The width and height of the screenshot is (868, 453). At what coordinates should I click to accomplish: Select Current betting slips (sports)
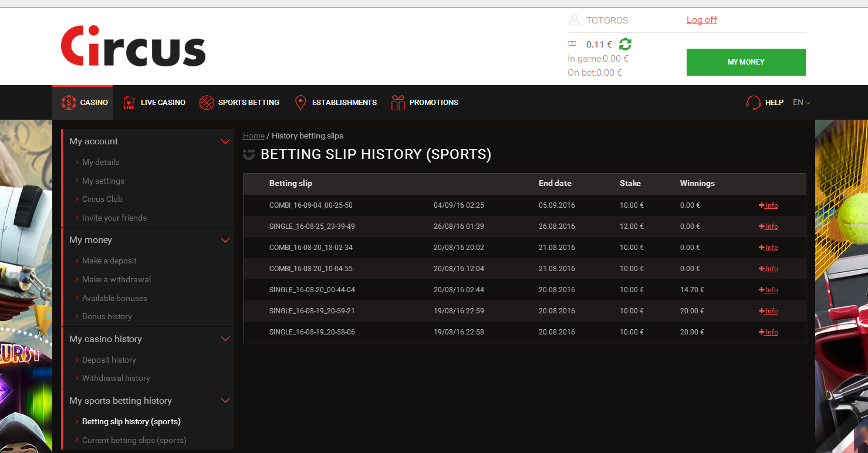[x=134, y=440]
